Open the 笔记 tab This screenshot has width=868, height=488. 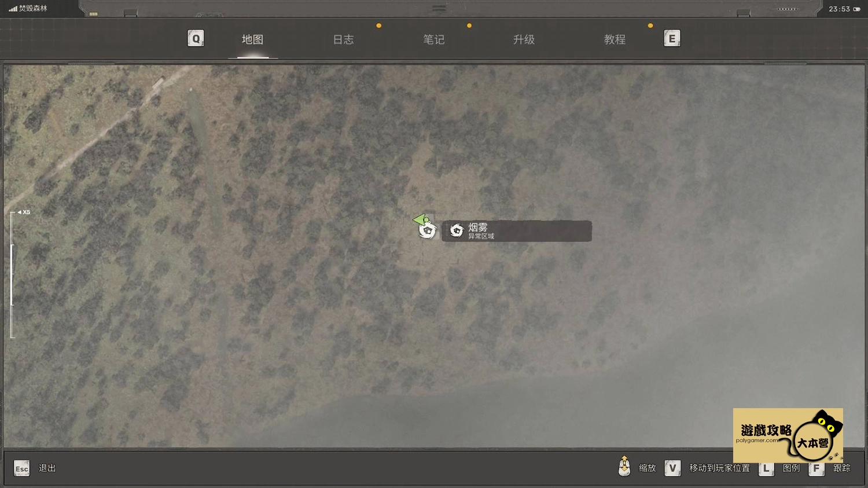tap(433, 39)
